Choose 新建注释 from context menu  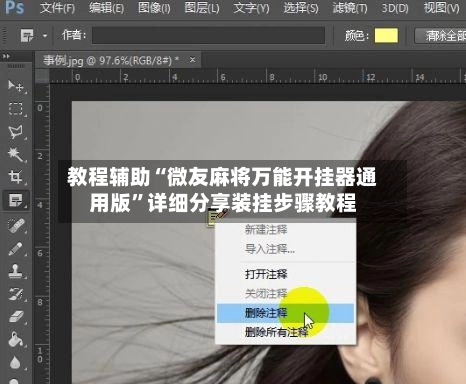[x=266, y=230]
